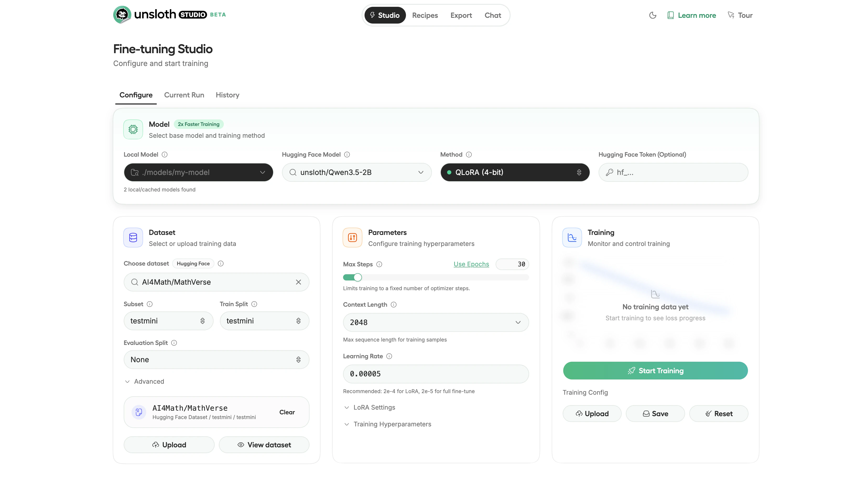Click the Hugging Face source badge

coord(193,264)
